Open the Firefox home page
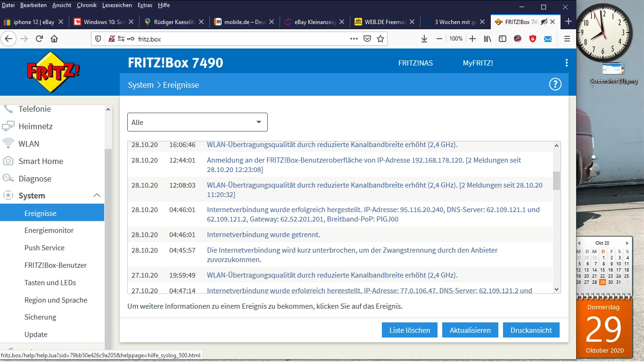The width and height of the screenshot is (644, 362). click(54, 39)
